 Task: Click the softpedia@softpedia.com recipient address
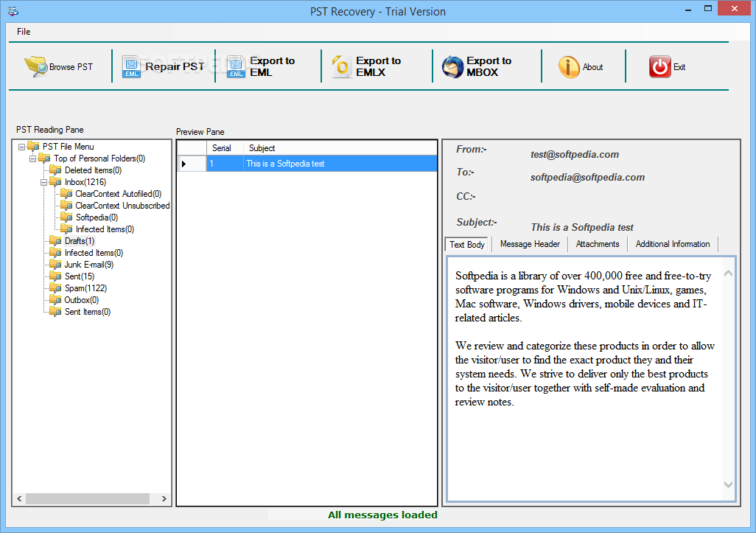pyautogui.click(x=587, y=177)
